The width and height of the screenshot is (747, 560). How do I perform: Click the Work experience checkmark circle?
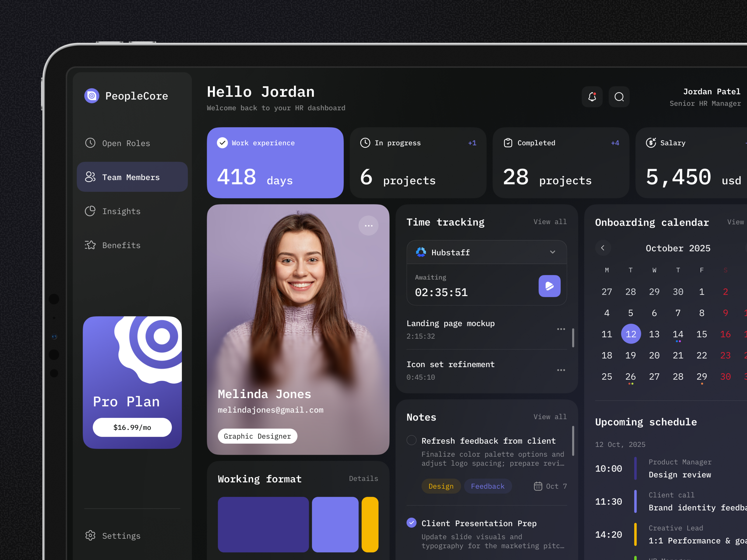click(222, 143)
